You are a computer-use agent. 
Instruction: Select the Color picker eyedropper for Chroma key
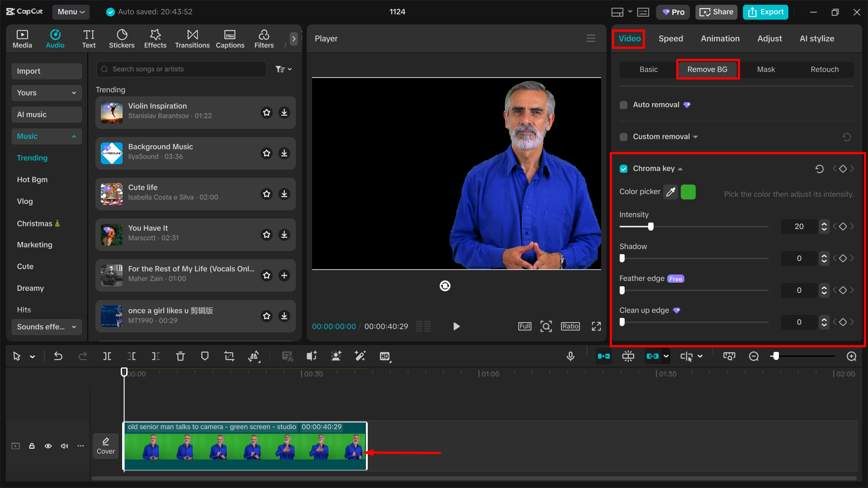(x=670, y=192)
